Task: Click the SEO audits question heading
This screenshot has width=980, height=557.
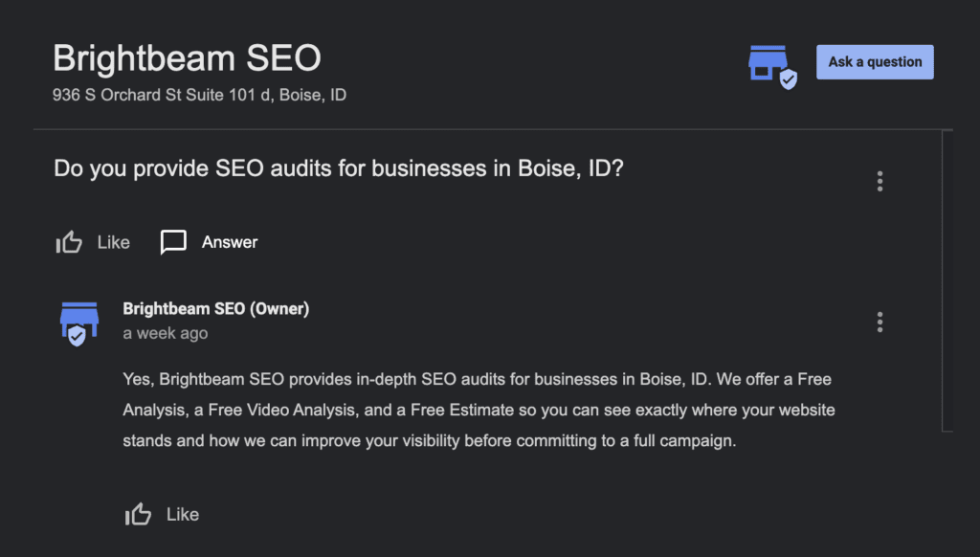Action: [339, 168]
